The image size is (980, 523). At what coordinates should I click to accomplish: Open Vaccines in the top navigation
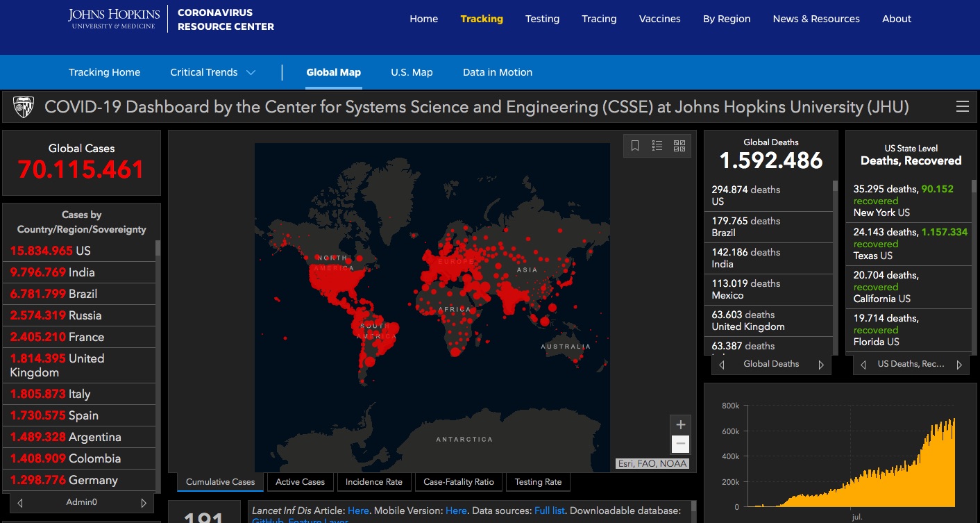659,19
